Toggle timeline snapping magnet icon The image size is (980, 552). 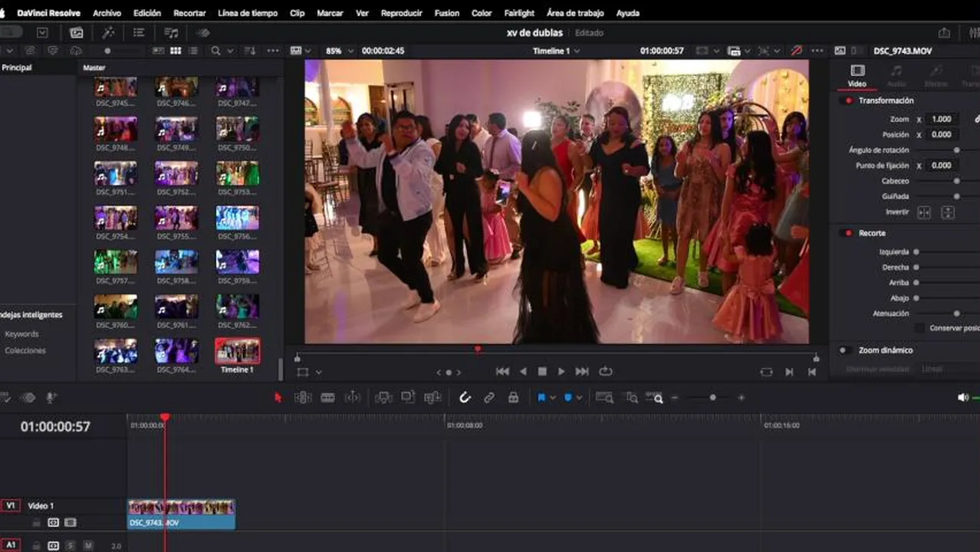pyautogui.click(x=465, y=397)
